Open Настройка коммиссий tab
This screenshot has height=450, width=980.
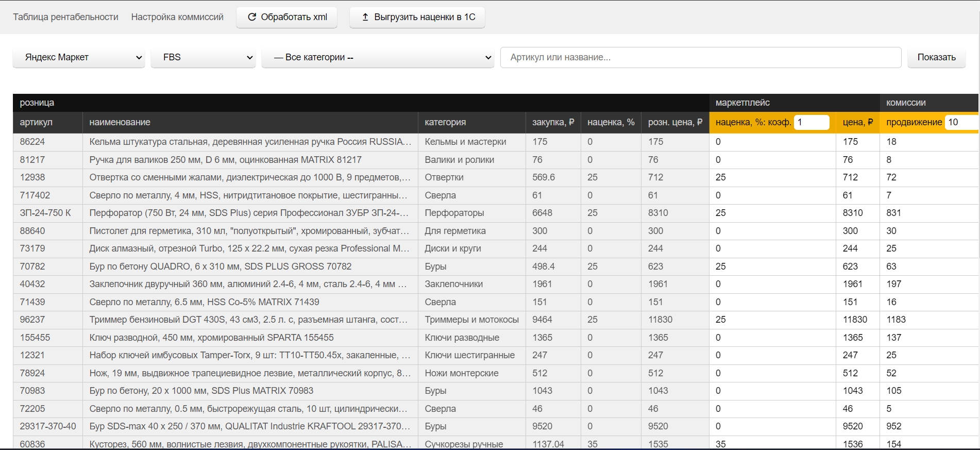pos(177,17)
